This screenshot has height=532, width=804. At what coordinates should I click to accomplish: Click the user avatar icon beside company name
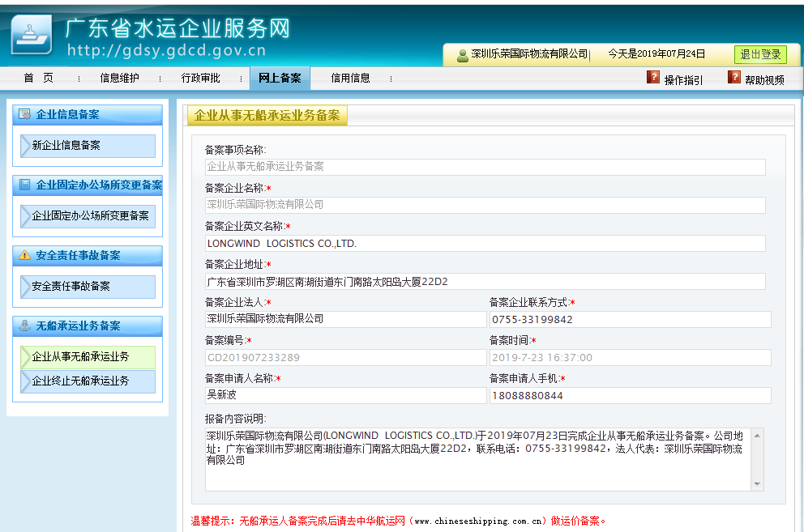[463, 55]
